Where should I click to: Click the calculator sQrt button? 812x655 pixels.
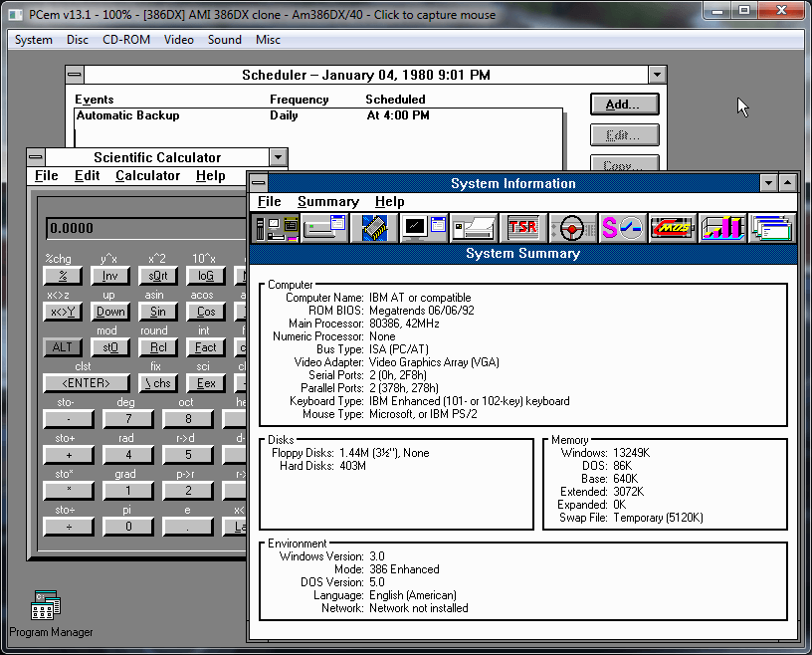pos(158,276)
